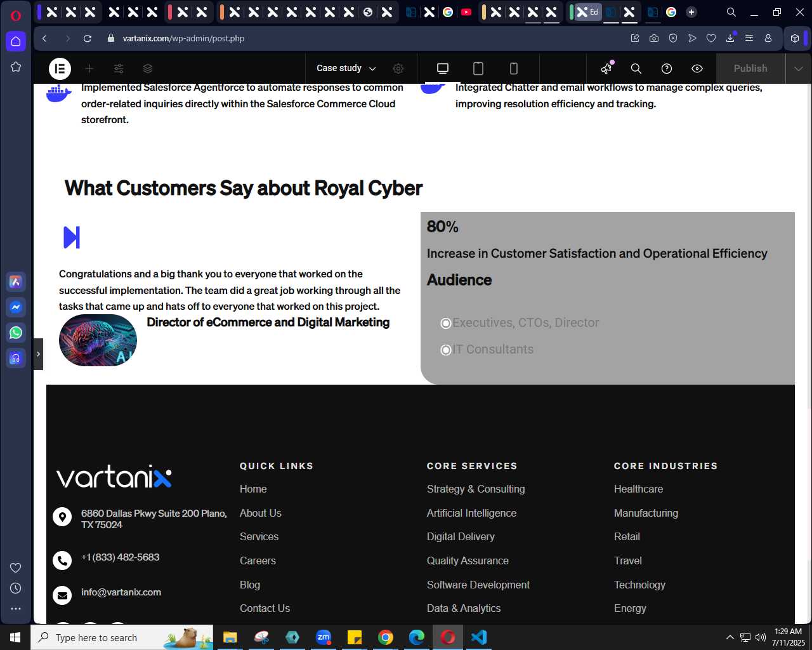Switch to Mobile responsive view
Screen dimensions: 812x650
tap(514, 69)
